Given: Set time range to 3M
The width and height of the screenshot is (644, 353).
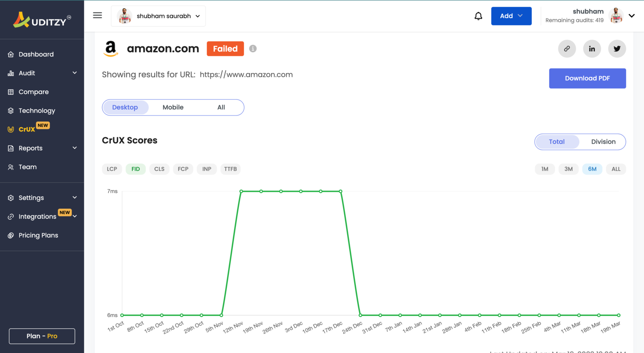Looking at the screenshot, I should coord(569,169).
